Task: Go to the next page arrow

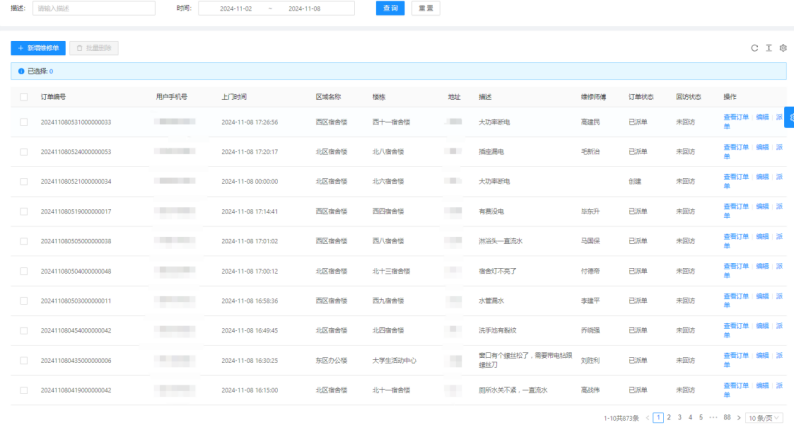Action: [740, 417]
